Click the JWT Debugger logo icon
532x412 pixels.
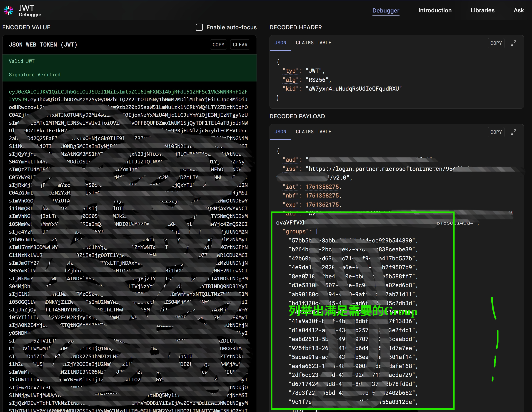(9, 10)
